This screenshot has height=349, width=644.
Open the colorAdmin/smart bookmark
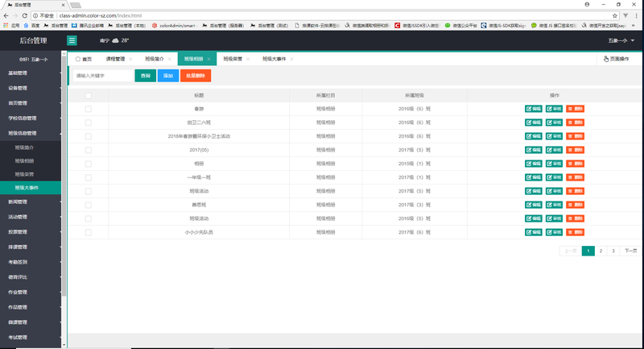coord(175,26)
